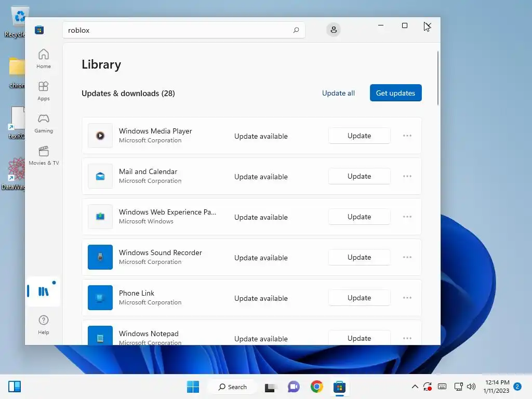
Task: Click the Update all link
Action: tap(338, 93)
